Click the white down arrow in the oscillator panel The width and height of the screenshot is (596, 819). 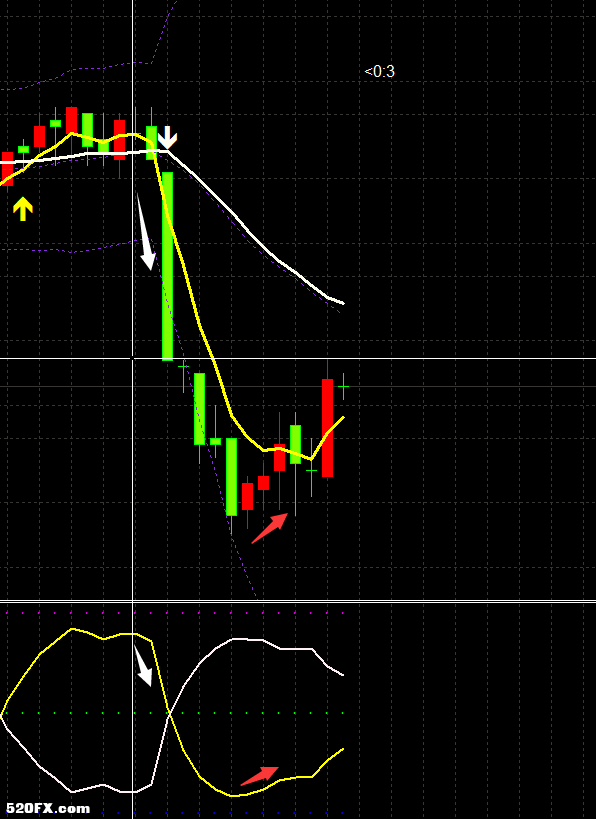143,666
